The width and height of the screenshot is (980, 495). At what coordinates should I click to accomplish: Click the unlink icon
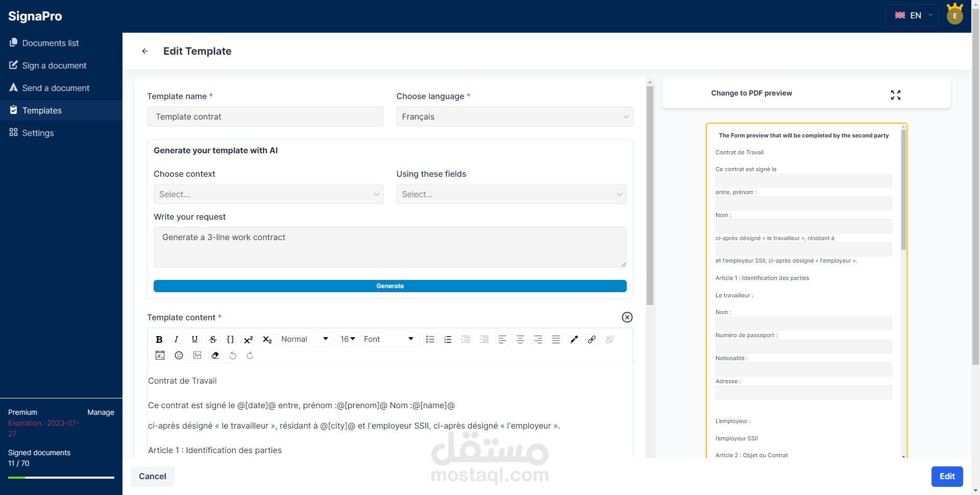click(609, 339)
